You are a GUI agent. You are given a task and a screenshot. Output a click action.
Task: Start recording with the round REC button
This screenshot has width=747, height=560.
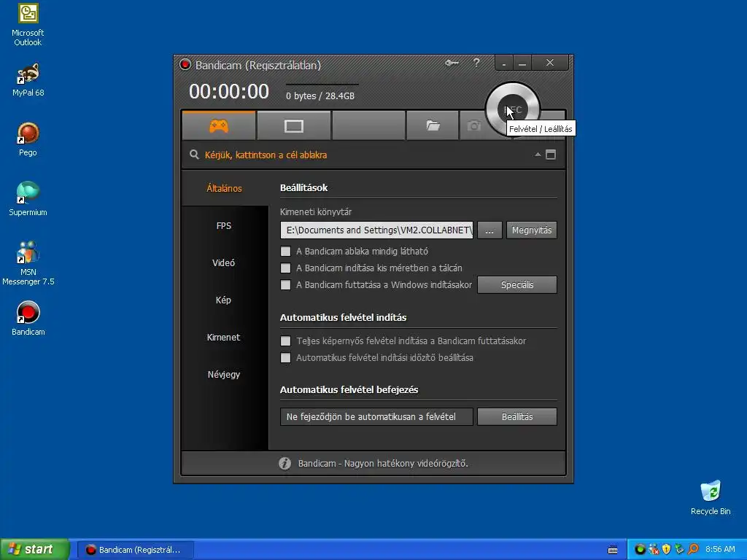513,109
